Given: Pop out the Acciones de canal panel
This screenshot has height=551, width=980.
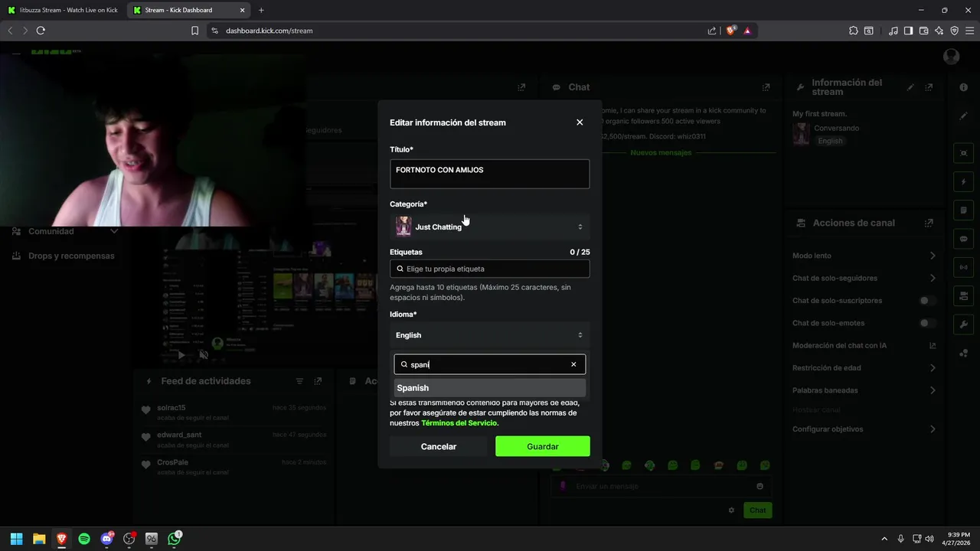Looking at the screenshot, I should (929, 223).
